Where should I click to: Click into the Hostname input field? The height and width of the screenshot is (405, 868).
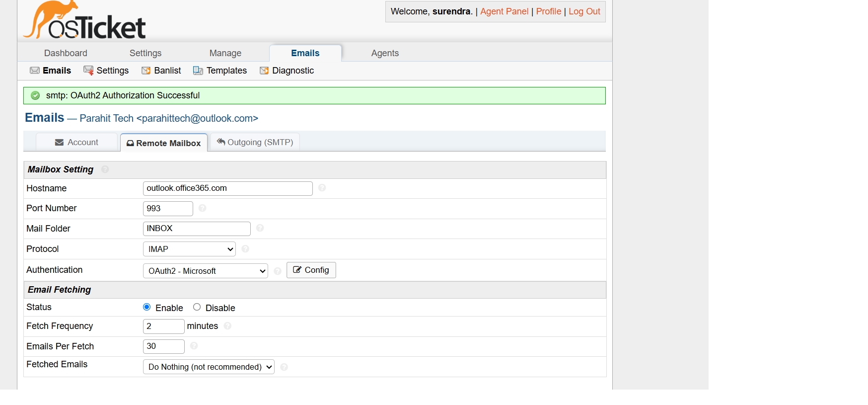point(227,188)
